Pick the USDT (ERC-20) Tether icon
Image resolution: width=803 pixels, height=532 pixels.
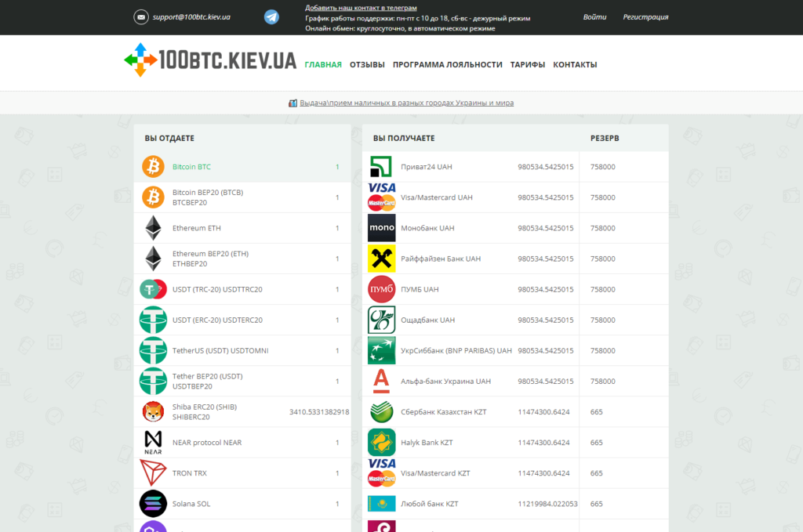click(153, 320)
